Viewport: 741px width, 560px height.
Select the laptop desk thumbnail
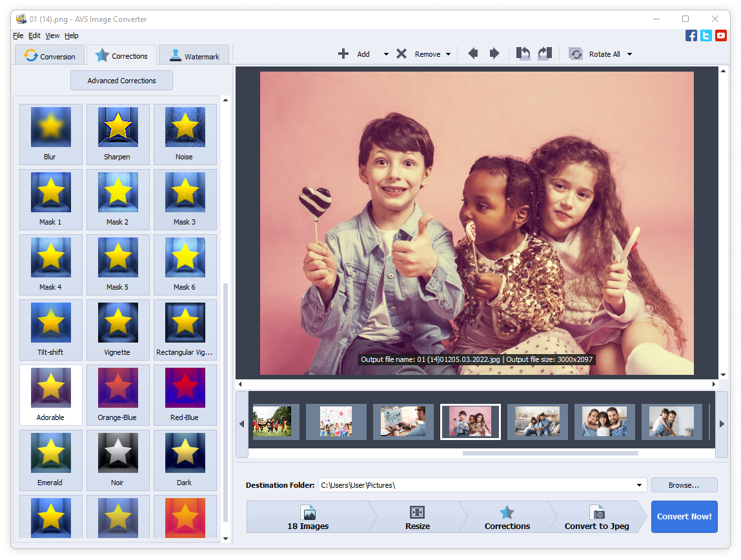click(x=403, y=422)
